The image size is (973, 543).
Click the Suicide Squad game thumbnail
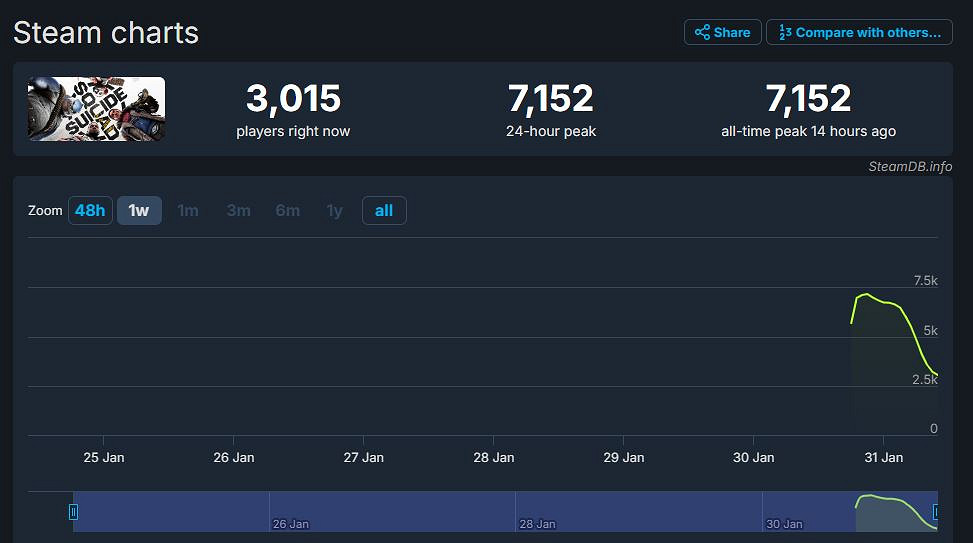click(x=97, y=109)
